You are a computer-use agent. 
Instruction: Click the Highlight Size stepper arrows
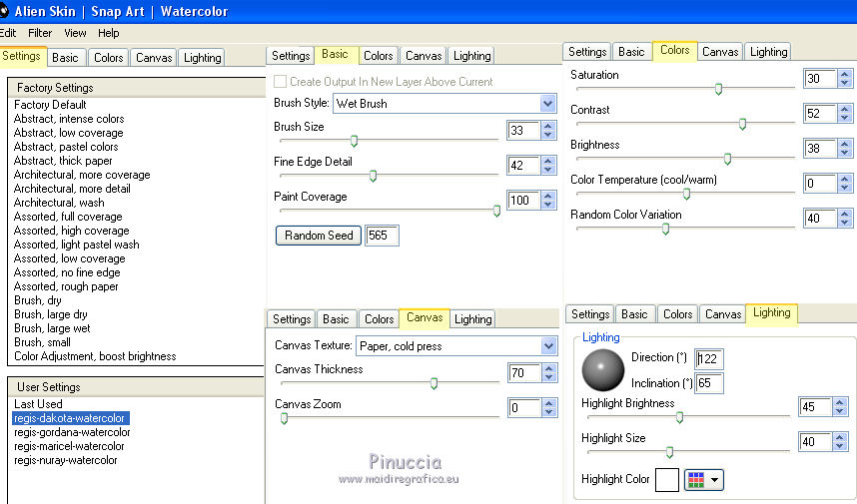[x=840, y=442]
